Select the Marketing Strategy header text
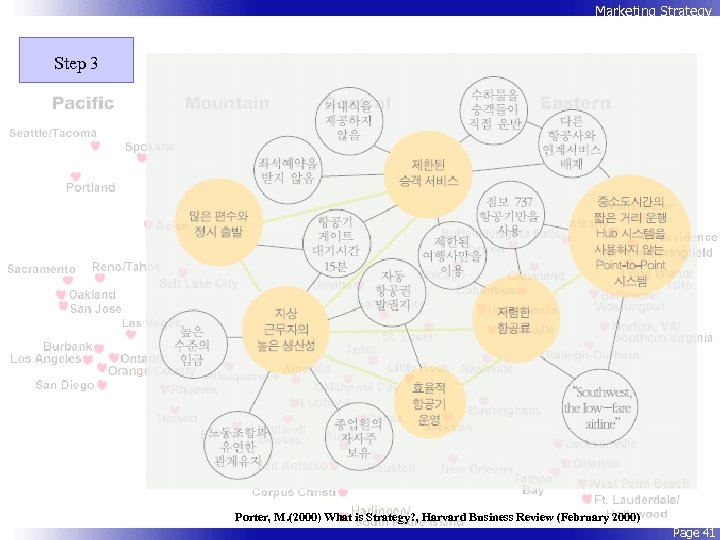720x540 pixels. pyautogui.click(x=653, y=10)
